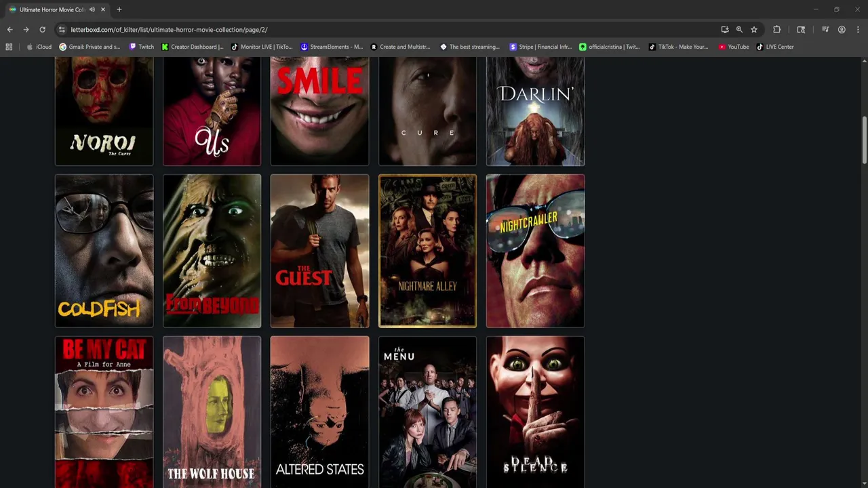Open the apps grid in bookmarks bar
868x488 pixels.
tap(9, 47)
